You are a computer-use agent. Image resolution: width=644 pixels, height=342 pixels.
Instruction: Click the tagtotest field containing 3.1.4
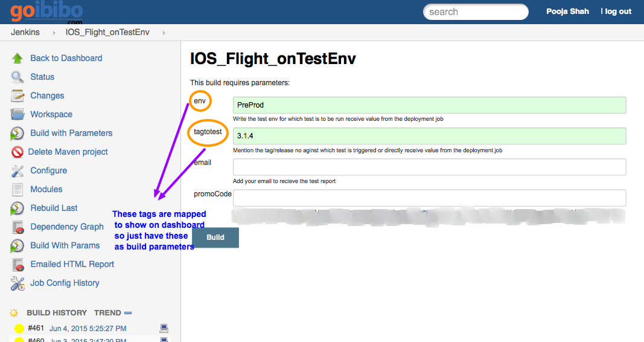429,136
